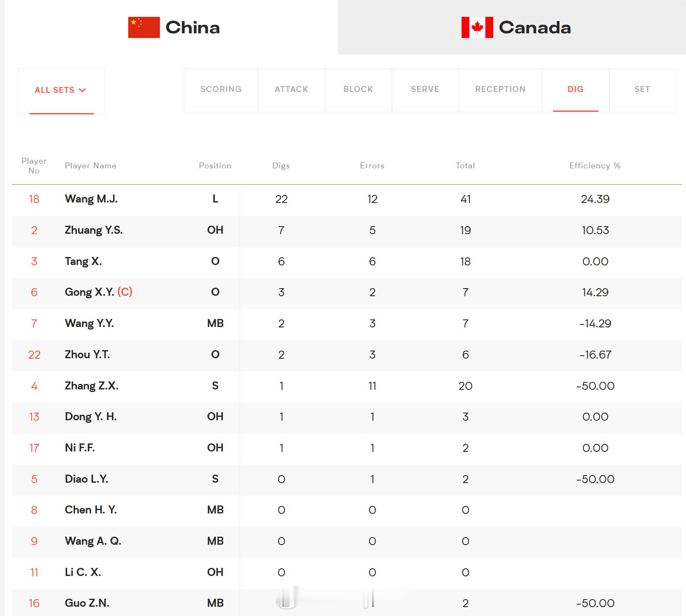The height and width of the screenshot is (616, 686).
Task: Sort by Efficiency % column header
Action: (595, 166)
